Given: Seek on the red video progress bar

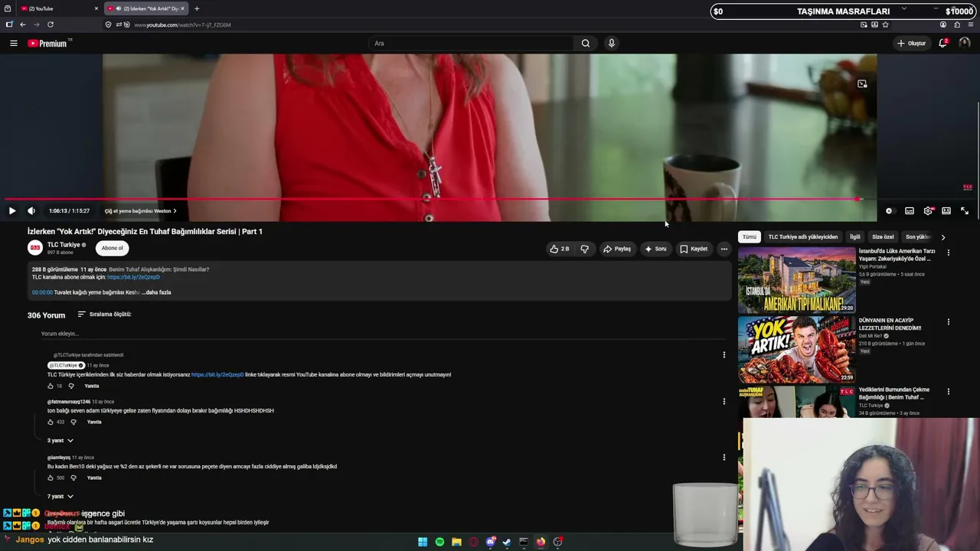Looking at the screenshot, I should tap(490, 199).
